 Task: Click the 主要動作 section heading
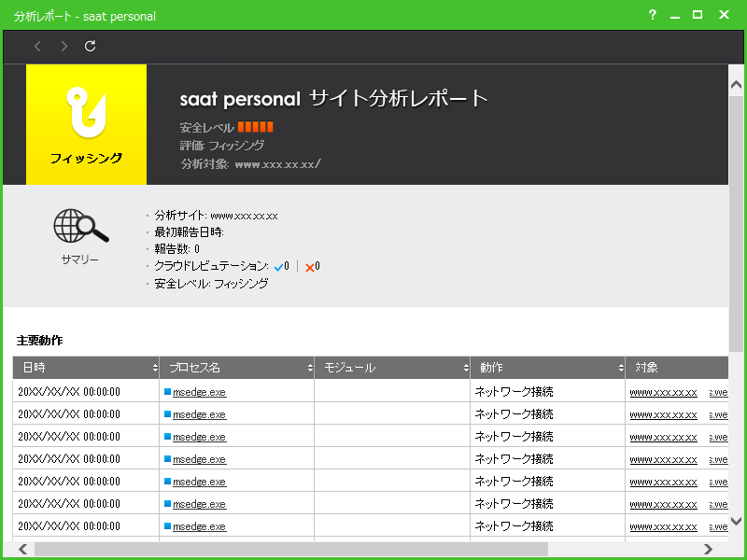pyautogui.click(x=39, y=341)
